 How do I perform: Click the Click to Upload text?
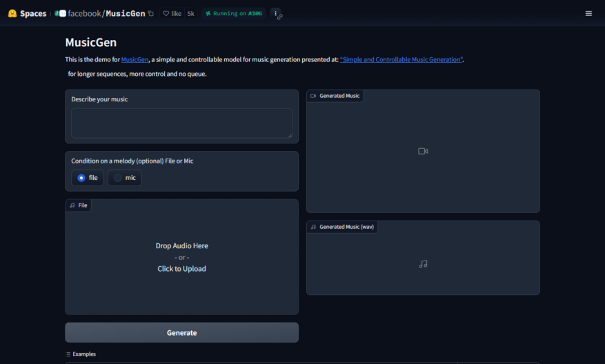[x=181, y=269]
